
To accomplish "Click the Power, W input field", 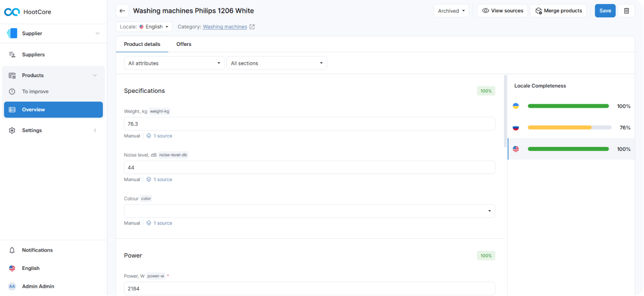I will (310, 288).
